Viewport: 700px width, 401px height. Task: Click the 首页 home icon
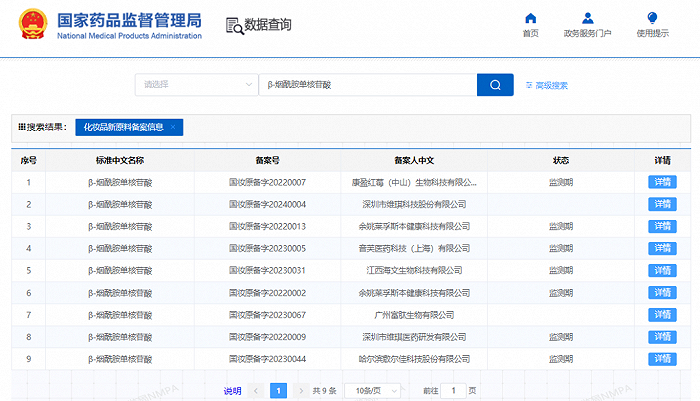tap(530, 18)
